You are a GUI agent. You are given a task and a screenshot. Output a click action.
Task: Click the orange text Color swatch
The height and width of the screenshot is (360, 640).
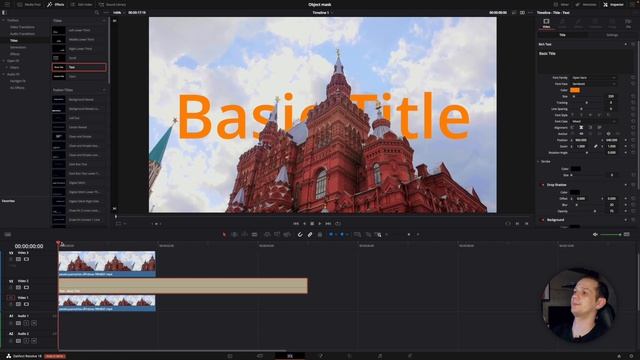click(x=575, y=90)
